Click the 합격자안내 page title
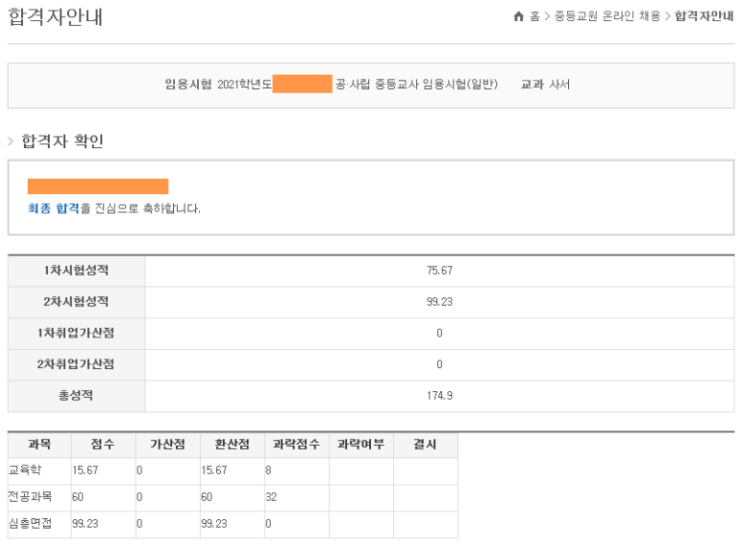 [55, 17]
